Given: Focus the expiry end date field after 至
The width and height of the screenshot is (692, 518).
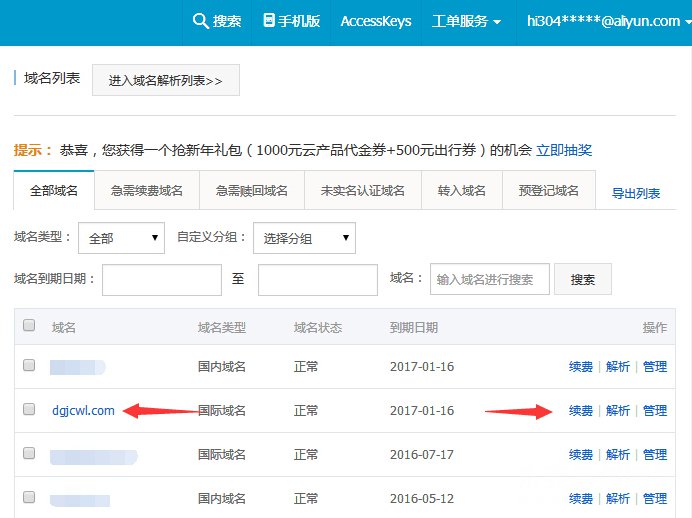Looking at the screenshot, I should click(x=318, y=280).
